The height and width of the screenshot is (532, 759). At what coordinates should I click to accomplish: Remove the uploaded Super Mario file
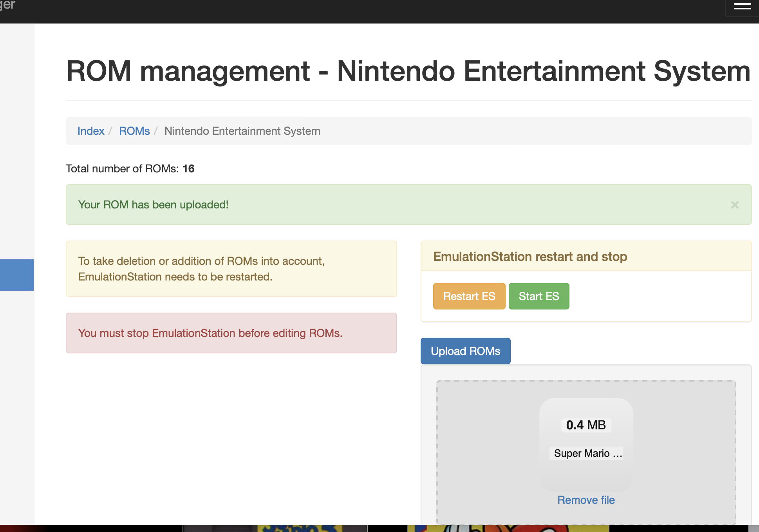(x=586, y=500)
